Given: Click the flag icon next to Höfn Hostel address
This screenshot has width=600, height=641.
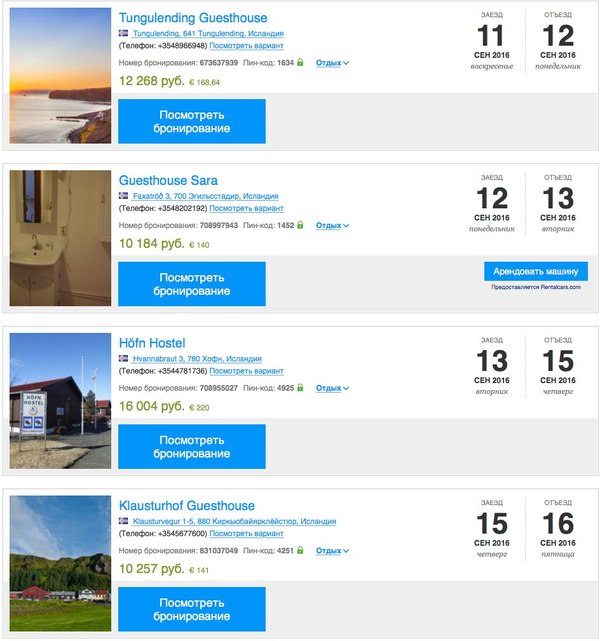Looking at the screenshot, I should (x=124, y=358).
